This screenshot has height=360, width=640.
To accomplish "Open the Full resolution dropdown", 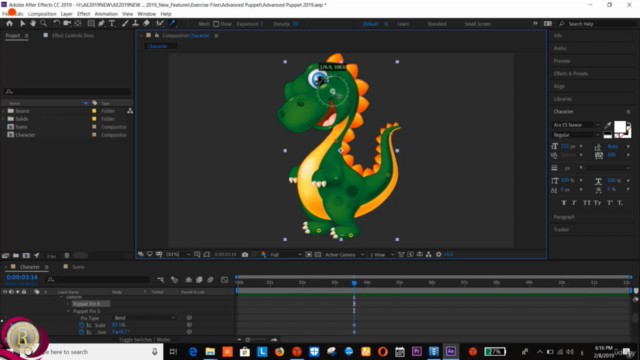I will pyautogui.click(x=286, y=254).
